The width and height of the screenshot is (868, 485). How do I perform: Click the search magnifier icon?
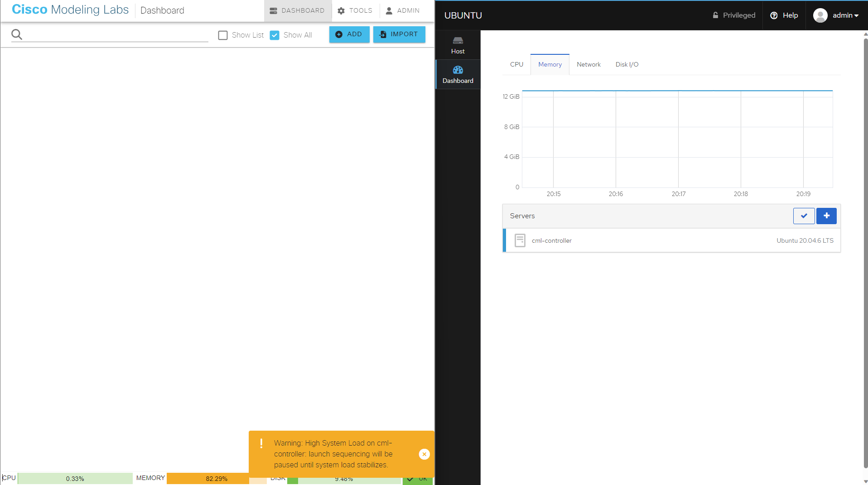[x=16, y=34]
